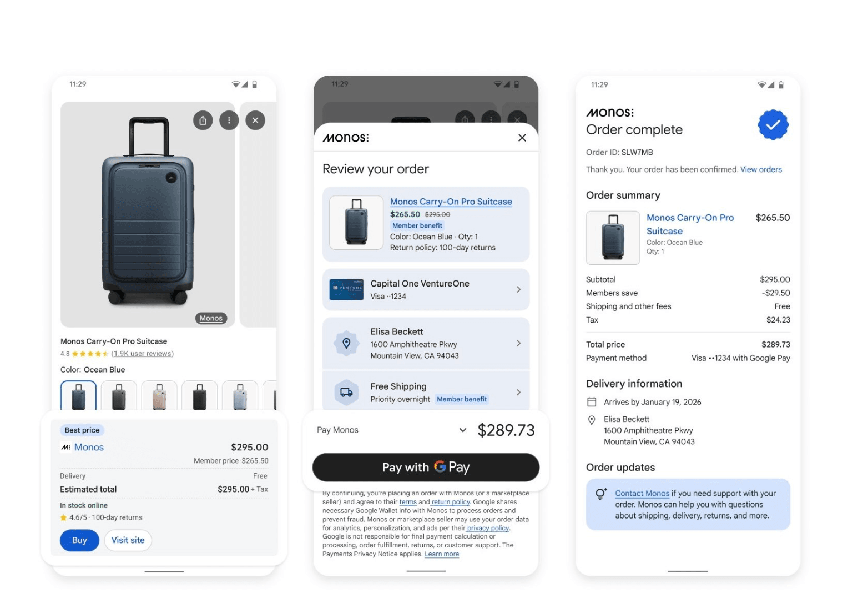
Task: Expand the Capital One VentureOne payment chevron
Action: tap(518, 289)
